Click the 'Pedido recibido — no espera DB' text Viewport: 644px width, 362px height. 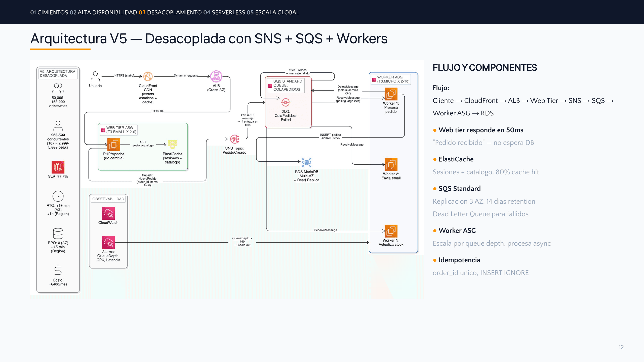coord(483,142)
